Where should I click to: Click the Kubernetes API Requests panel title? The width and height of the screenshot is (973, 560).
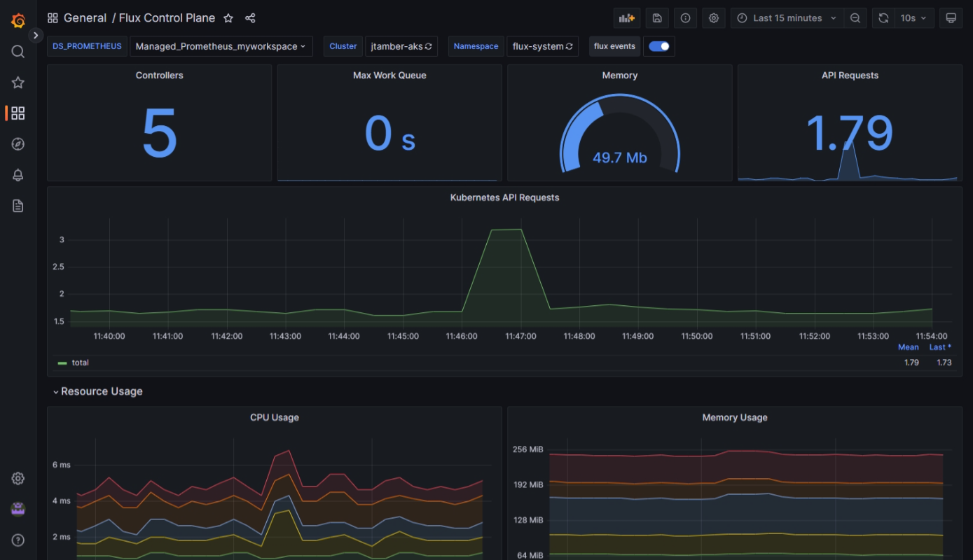point(504,197)
